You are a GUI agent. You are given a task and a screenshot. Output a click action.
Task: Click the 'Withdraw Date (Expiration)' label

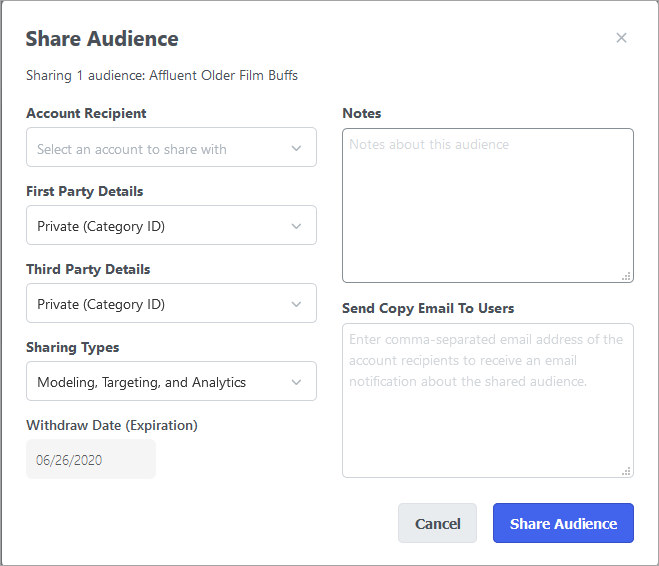coord(112,425)
